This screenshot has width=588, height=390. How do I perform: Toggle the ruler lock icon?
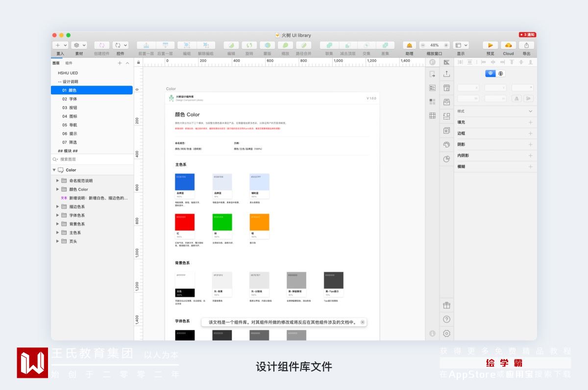pyautogui.click(x=138, y=62)
